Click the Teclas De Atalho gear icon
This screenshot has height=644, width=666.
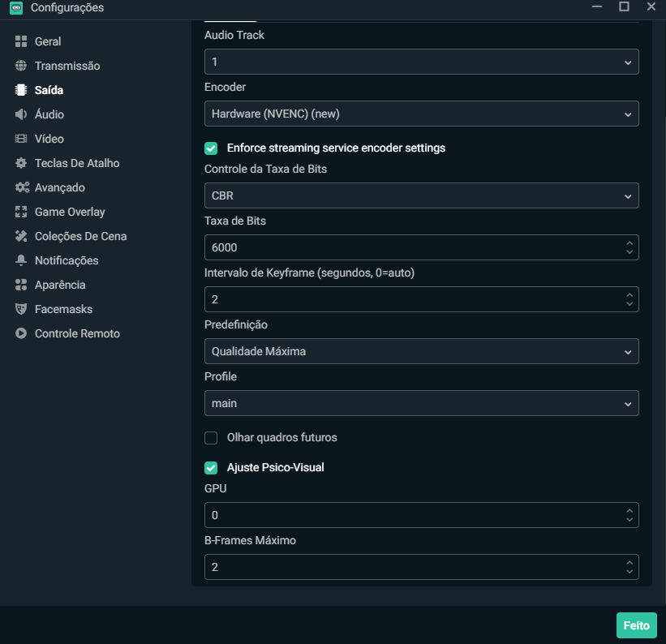tap(21, 163)
